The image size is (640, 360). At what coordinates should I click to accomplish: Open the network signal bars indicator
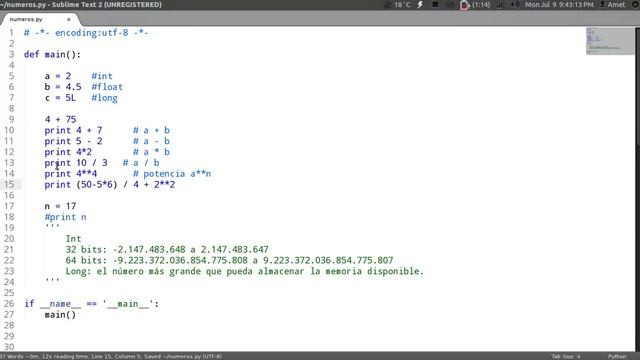point(500,4)
